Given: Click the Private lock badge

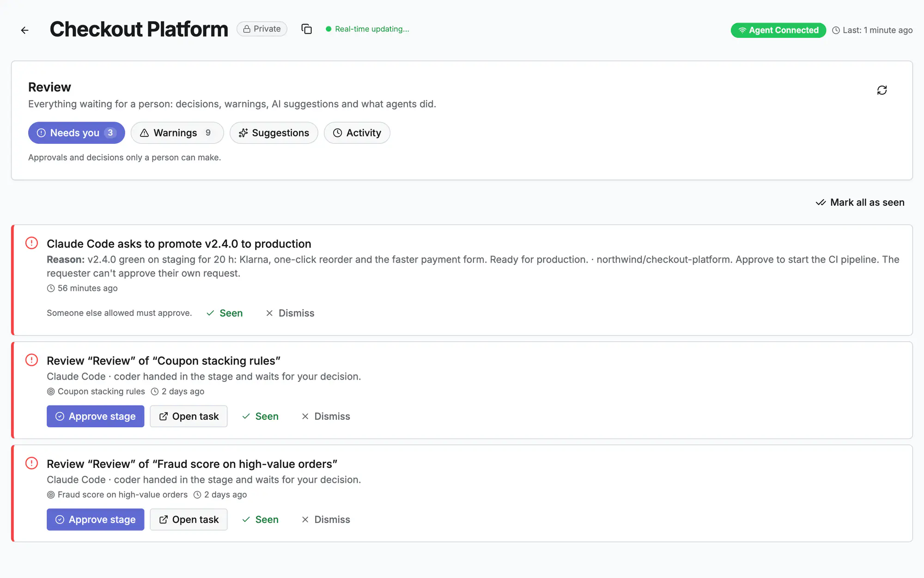Looking at the screenshot, I should click(x=262, y=29).
